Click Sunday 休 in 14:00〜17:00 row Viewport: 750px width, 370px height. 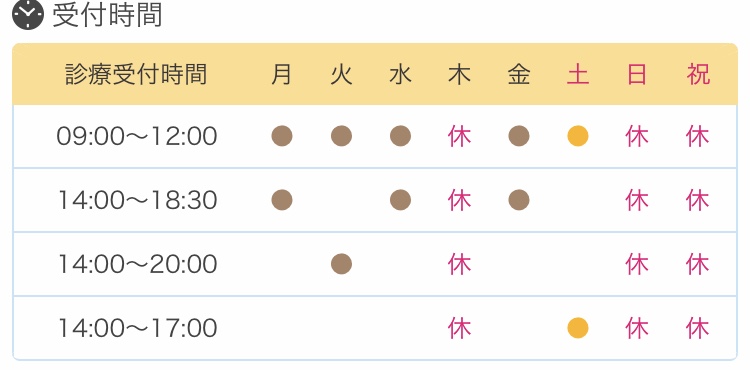[637, 328]
